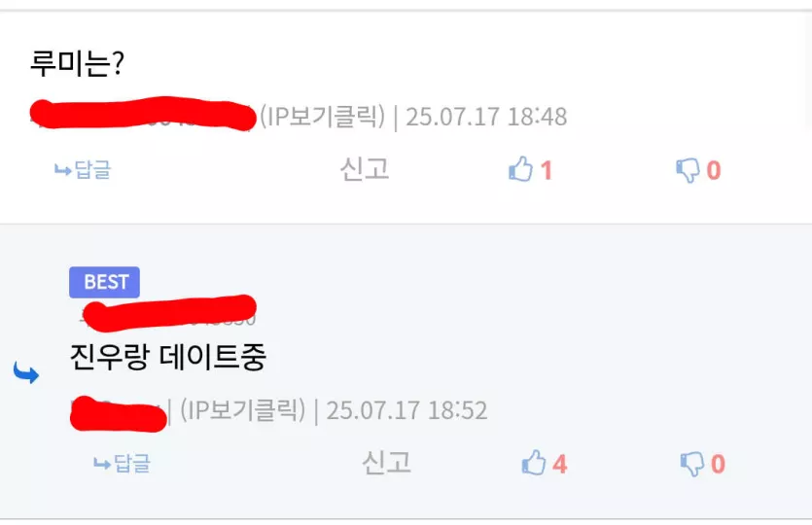The image size is (812, 525).
Task: Select the reply text "진우랑 데이트중"
Action: 168,357
